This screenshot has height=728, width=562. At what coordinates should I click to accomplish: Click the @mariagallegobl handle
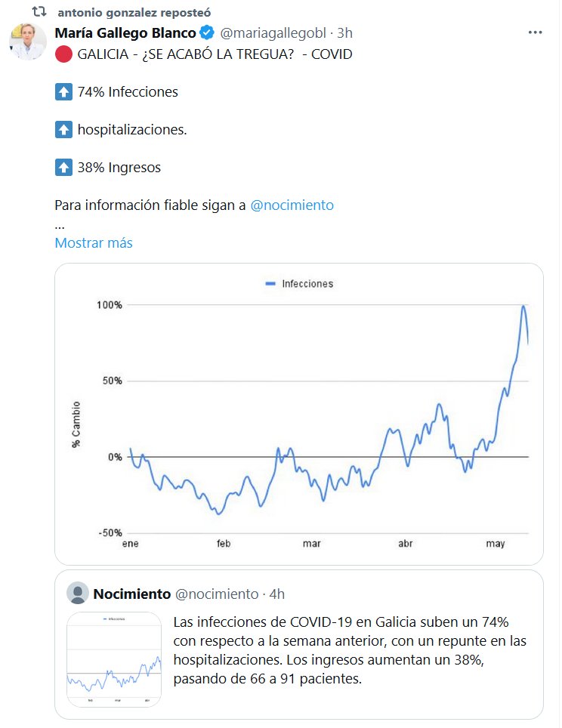(x=273, y=33)
